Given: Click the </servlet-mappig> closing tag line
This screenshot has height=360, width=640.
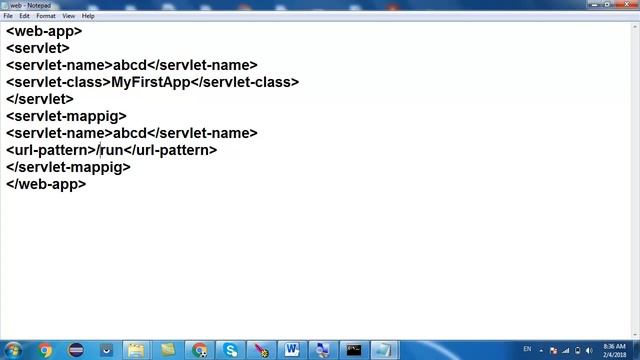Looking at the screenshot, I should (x=68, y=167).
